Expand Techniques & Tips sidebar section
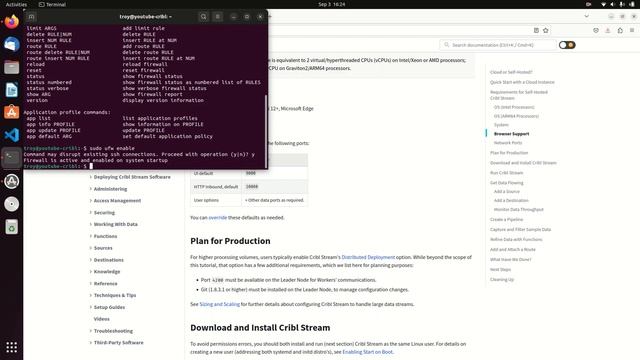640x360 pixels. (115, 296)
